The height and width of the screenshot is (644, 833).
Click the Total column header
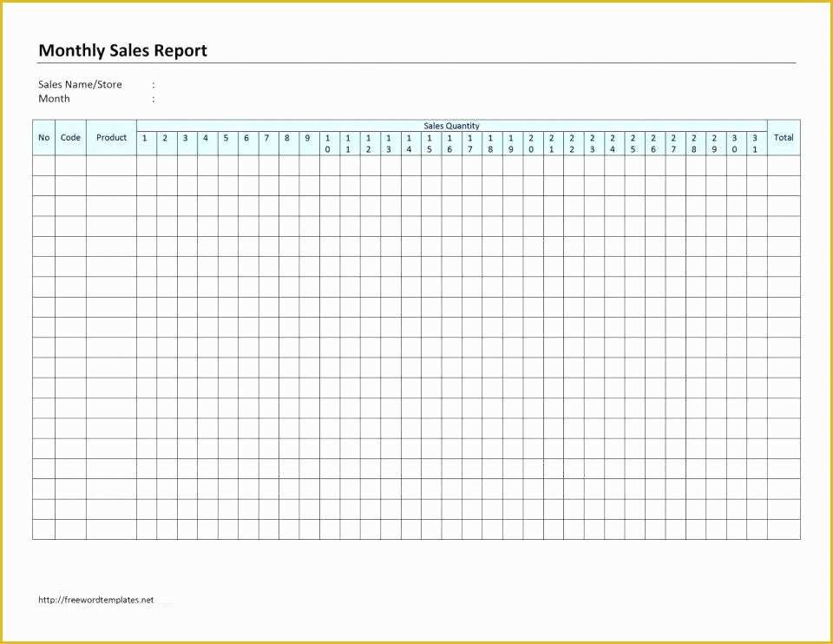coord(784,138)
